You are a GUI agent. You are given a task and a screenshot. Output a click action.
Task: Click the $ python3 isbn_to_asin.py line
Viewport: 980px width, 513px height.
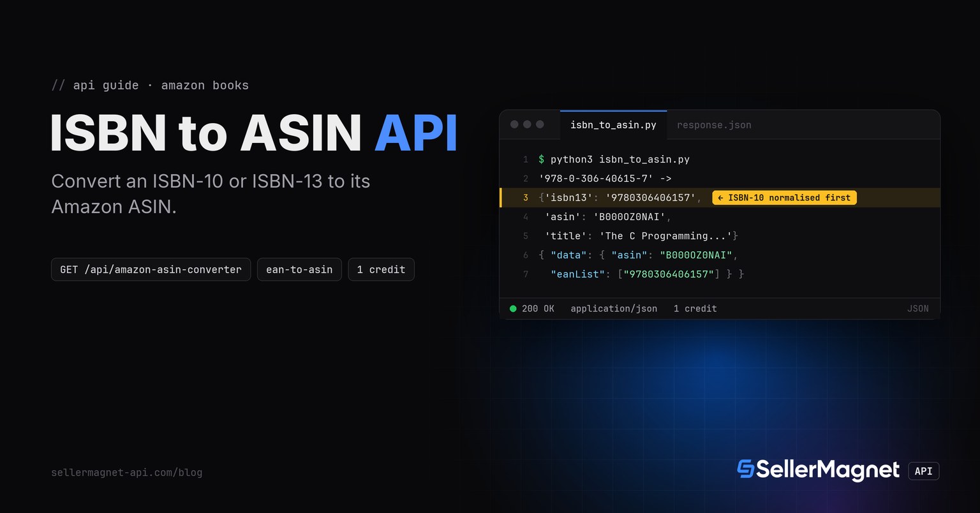pos(614,160)
